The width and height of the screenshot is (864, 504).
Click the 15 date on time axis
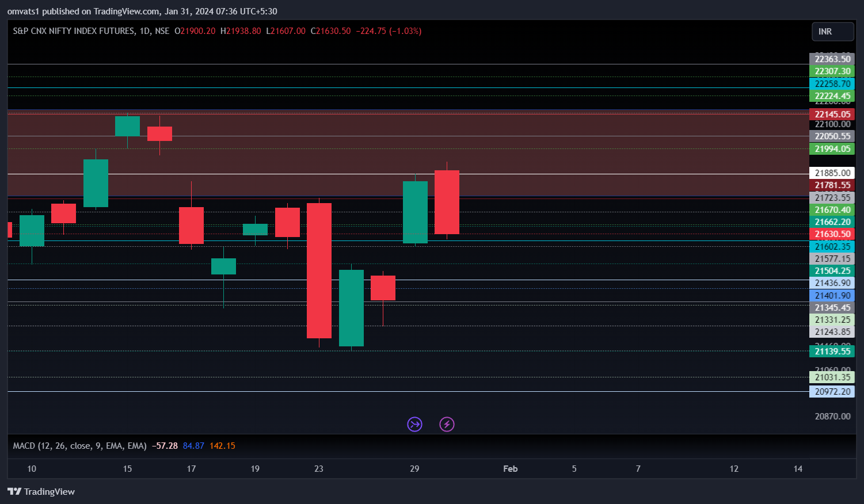[x=127, y=469]
